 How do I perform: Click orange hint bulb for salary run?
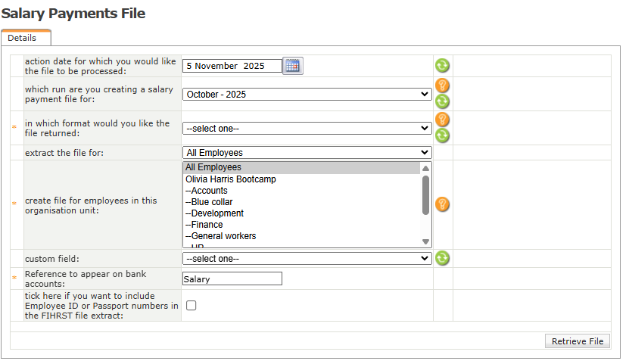[x=442, y=86]
